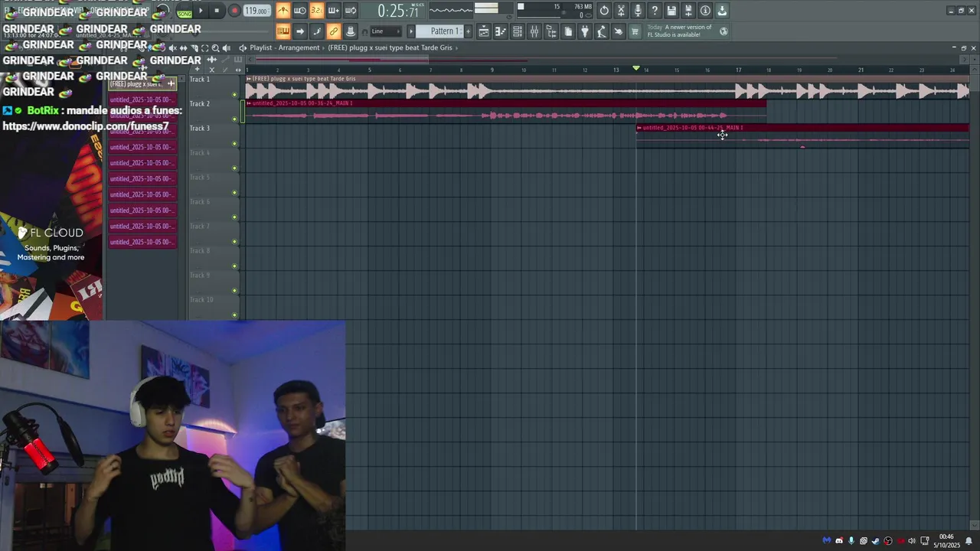Open the Line snap dropdown
Image resolution: width=980 pixels, height=551 pixels.
[386, 31]
